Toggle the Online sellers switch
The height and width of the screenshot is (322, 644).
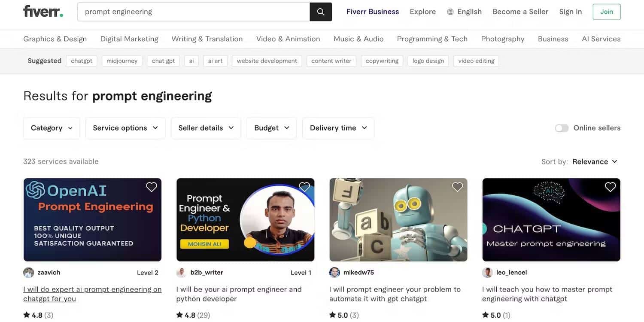pyautogui.click(x=562, y=128)
